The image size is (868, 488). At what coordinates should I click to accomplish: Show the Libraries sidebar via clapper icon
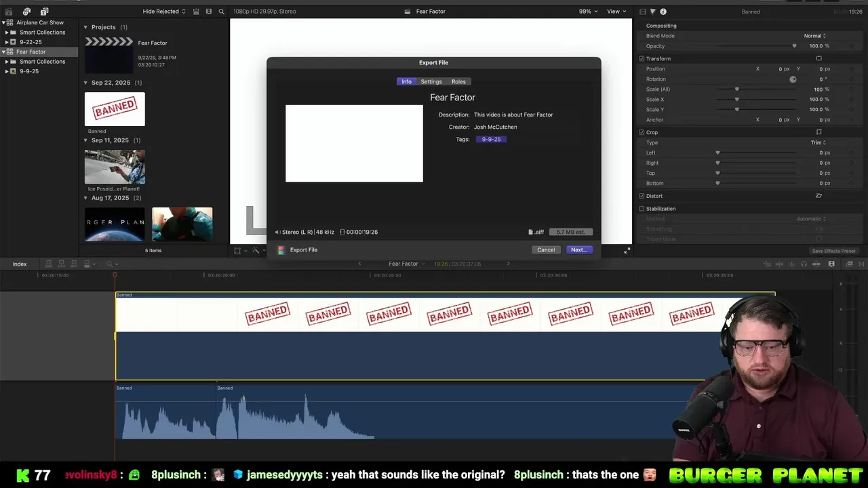pos(9,12)
